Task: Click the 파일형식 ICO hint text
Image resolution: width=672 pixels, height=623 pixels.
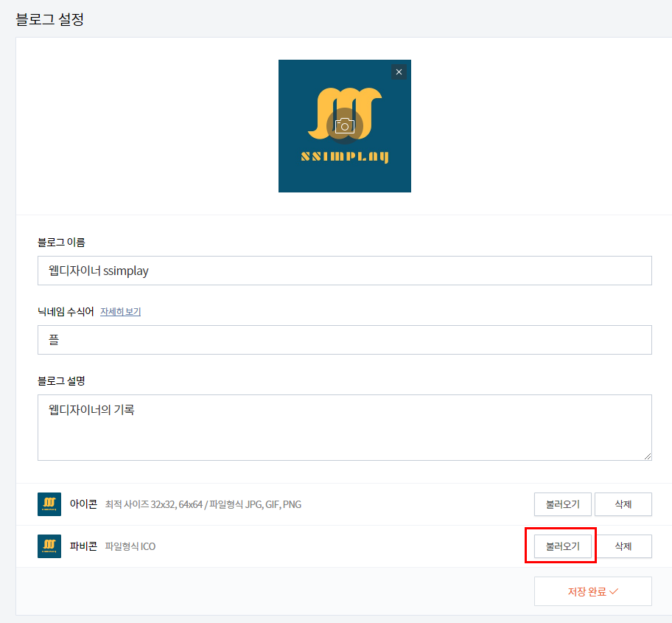Action: (x=130, y=546)
